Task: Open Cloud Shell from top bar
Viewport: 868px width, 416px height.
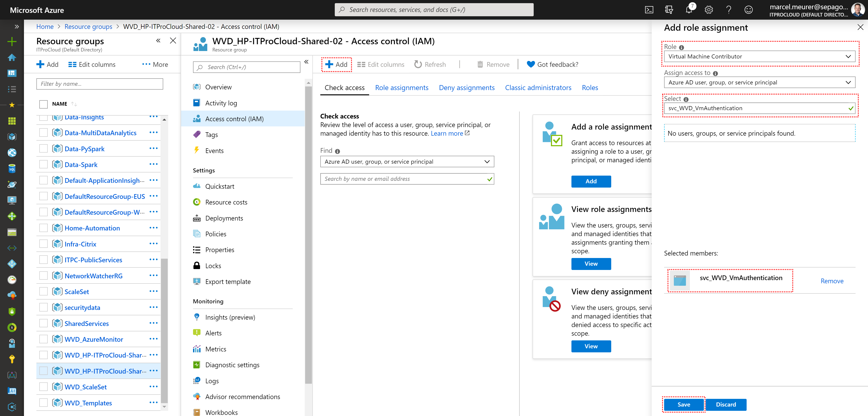Action: [x=649, y=10]
